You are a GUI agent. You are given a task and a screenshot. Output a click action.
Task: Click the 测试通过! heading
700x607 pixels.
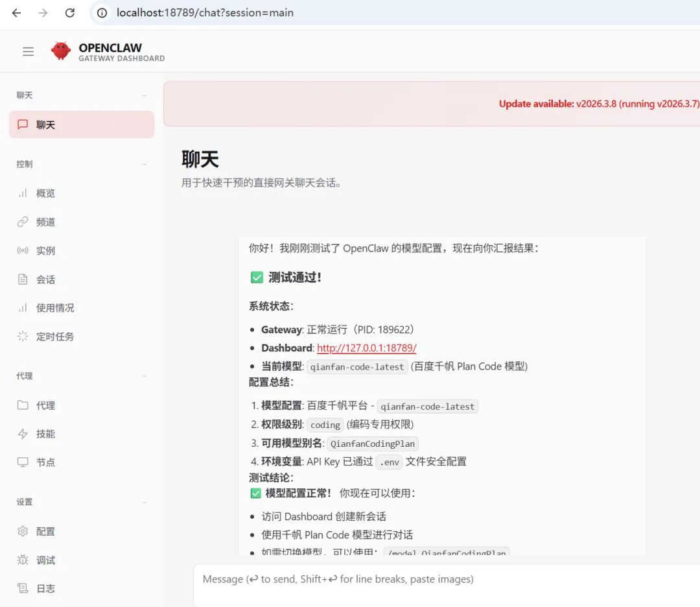286,278
